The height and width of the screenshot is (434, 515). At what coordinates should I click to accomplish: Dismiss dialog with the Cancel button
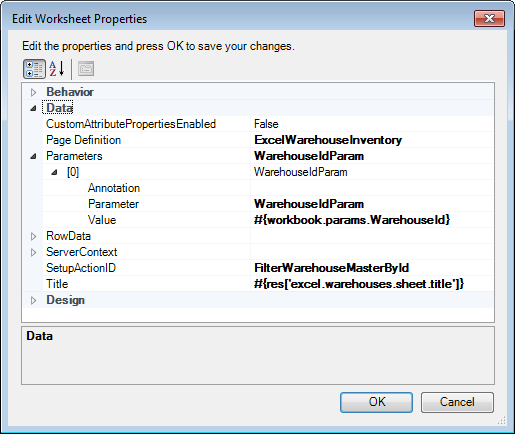tap(457, 402)
